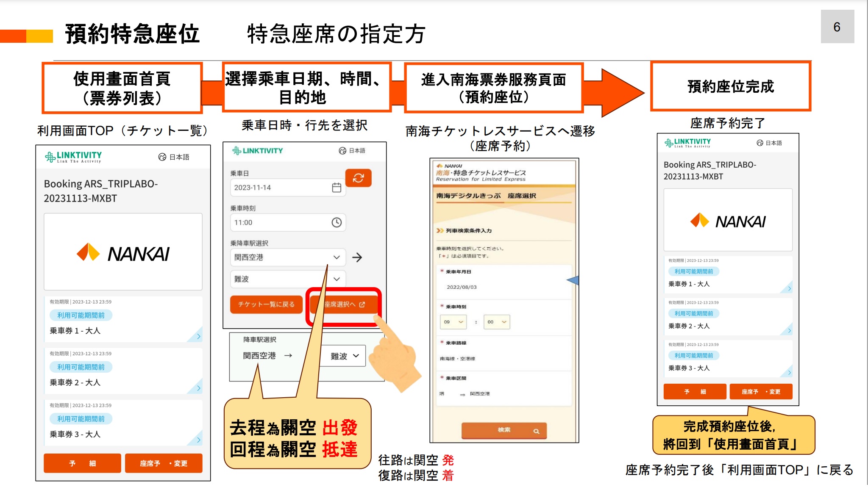The image size is (868, 487).
Task: Click the globe language icon in left phone screen
Action: coord(162,157)
